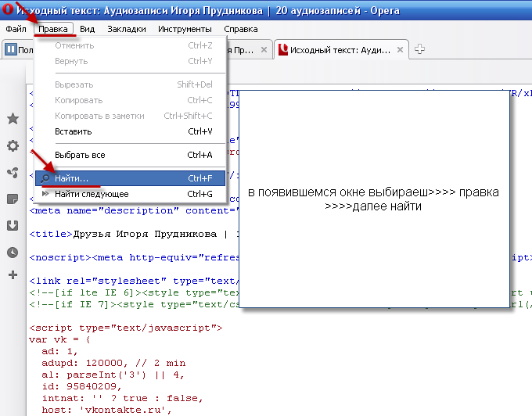Click the panel toggle icon beside Пол tab
Viewport: 532px width, 416px height.
[x=10, y=50]
